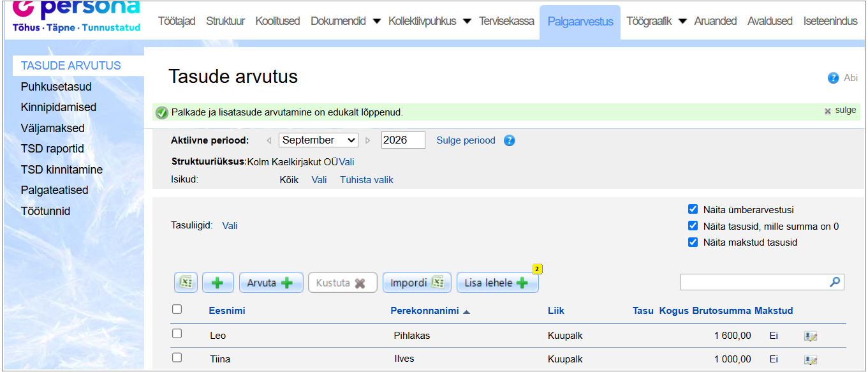Go to previous month with left arrow
Viewport: 868px width, 372px height.
click(x=269, y=140)
